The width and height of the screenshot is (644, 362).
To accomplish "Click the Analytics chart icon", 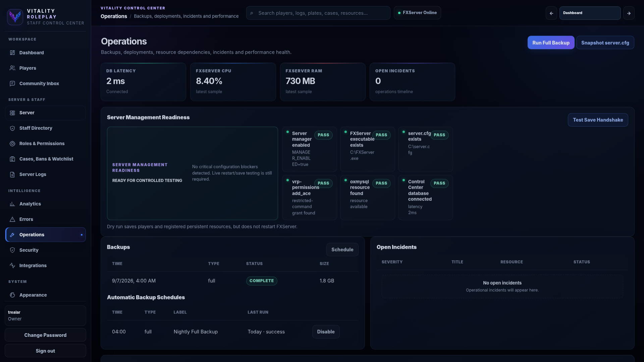I will 12,204.
